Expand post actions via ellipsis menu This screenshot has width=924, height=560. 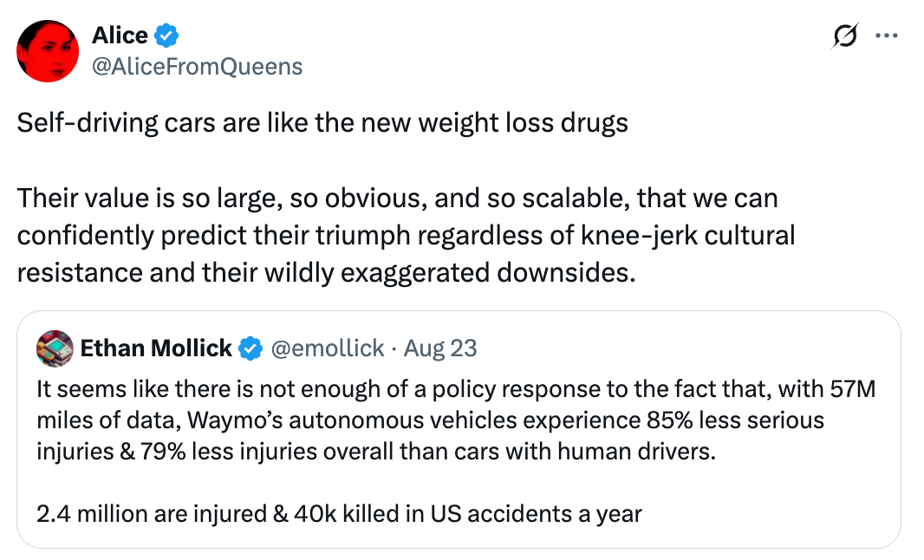tap(888, 35)
